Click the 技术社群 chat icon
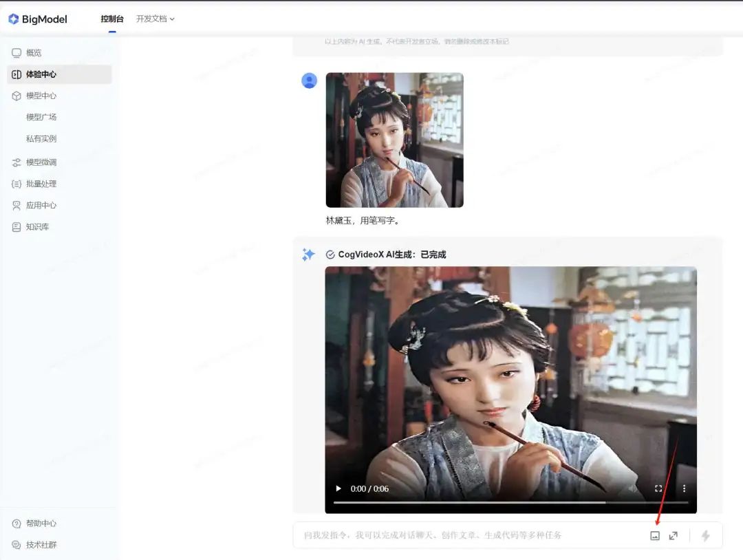 17,545
